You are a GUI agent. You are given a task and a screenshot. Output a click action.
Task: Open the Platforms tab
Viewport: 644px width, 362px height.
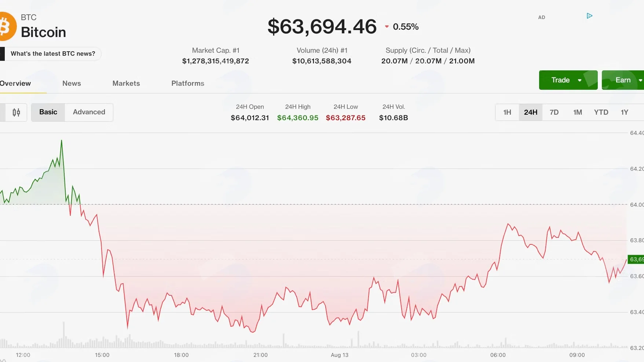(188, 83)
